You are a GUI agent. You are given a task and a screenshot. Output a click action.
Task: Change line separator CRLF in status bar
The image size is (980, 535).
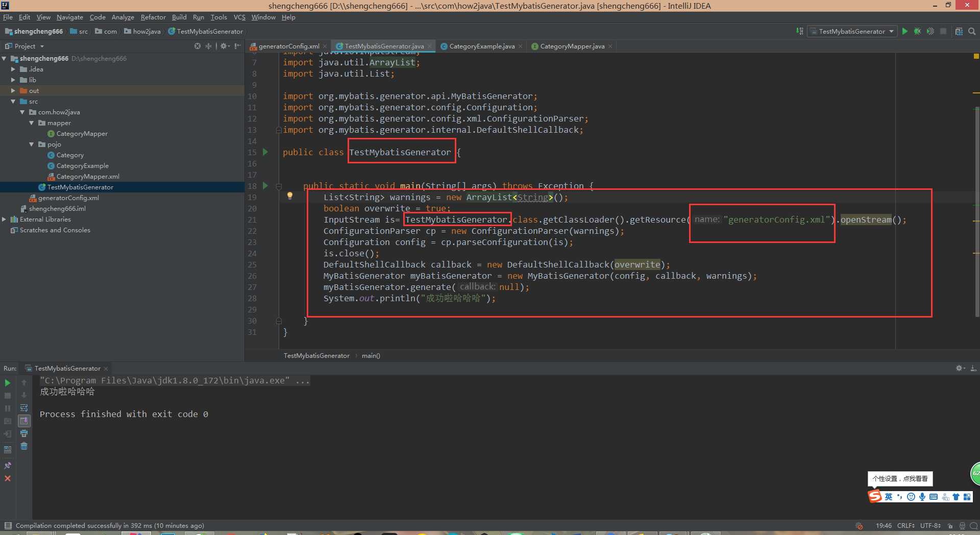click(x=906, y=525)
